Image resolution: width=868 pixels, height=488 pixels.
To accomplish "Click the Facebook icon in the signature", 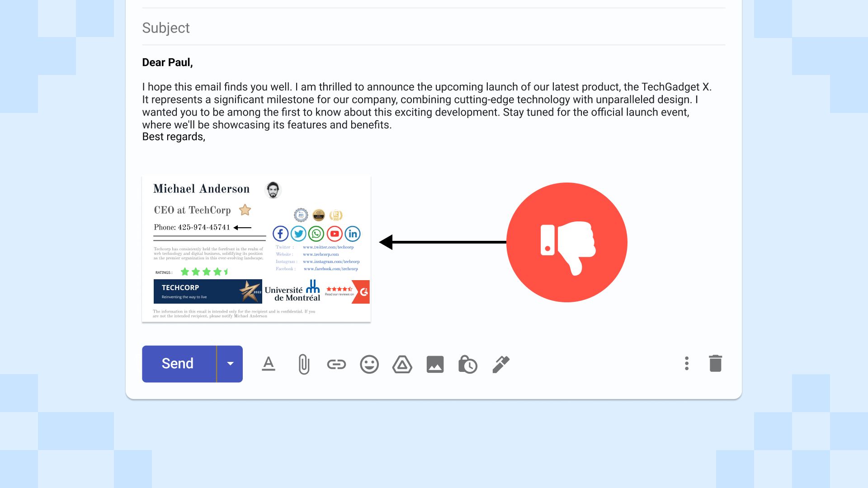I will click(280, 234).
